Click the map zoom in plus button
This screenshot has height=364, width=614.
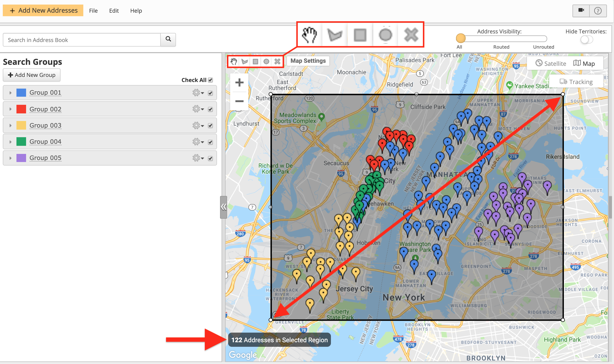tap(239, 83)
